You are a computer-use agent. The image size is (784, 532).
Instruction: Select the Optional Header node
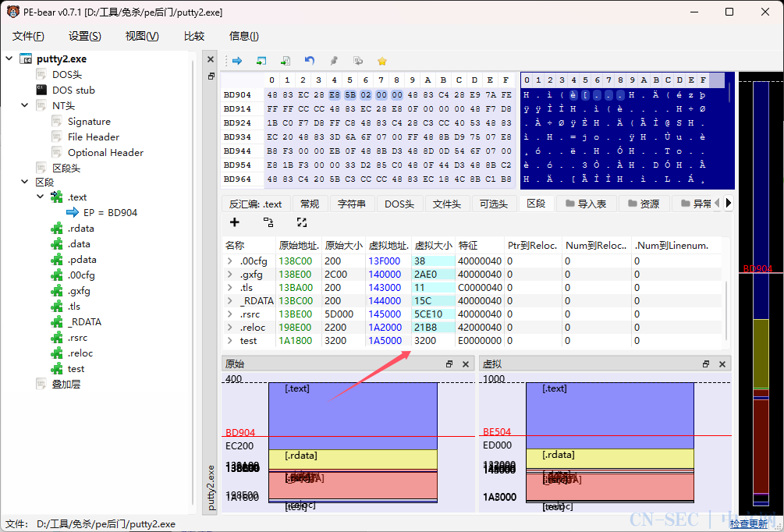pyautogui.click(x=105, y=152)
